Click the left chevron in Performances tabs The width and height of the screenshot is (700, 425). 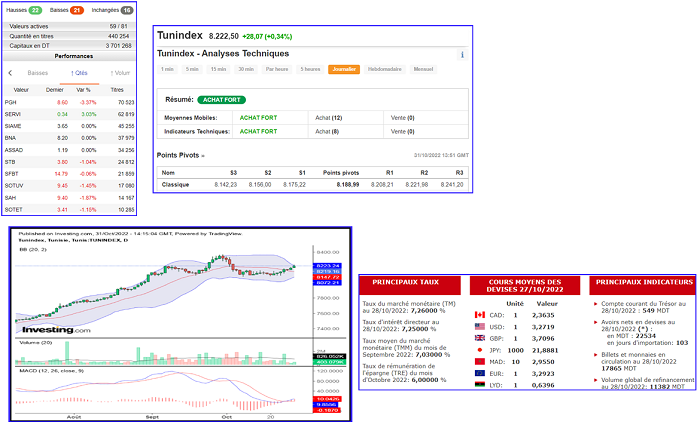(11, 73)
